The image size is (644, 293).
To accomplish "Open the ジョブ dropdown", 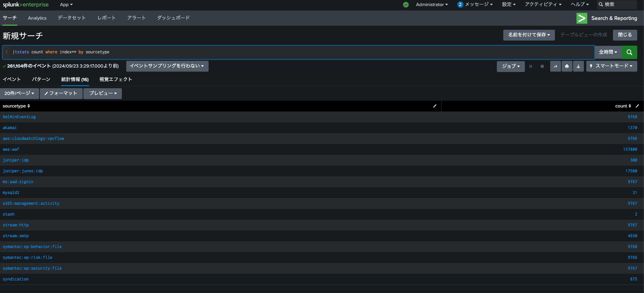I will (x=511, y=66).
